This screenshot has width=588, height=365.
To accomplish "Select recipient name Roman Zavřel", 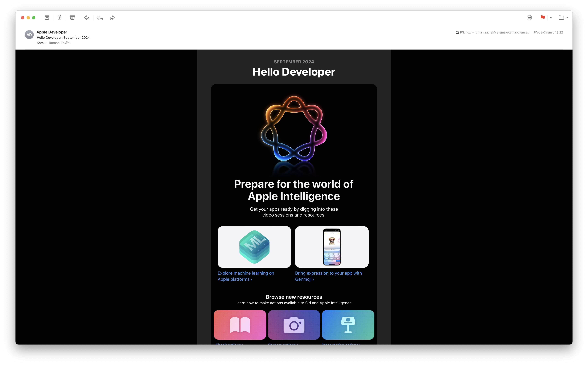I will click(59, 43).
